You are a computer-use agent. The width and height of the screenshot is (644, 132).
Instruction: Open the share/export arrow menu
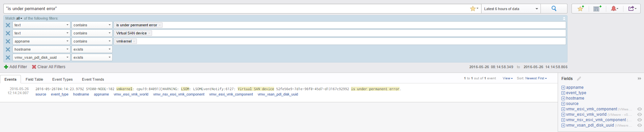click(632, 9)
